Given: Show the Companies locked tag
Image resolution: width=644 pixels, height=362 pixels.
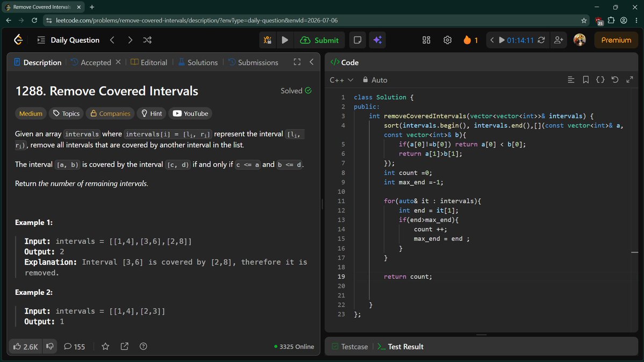Looking at the screenshot, I should pos(110,113).
